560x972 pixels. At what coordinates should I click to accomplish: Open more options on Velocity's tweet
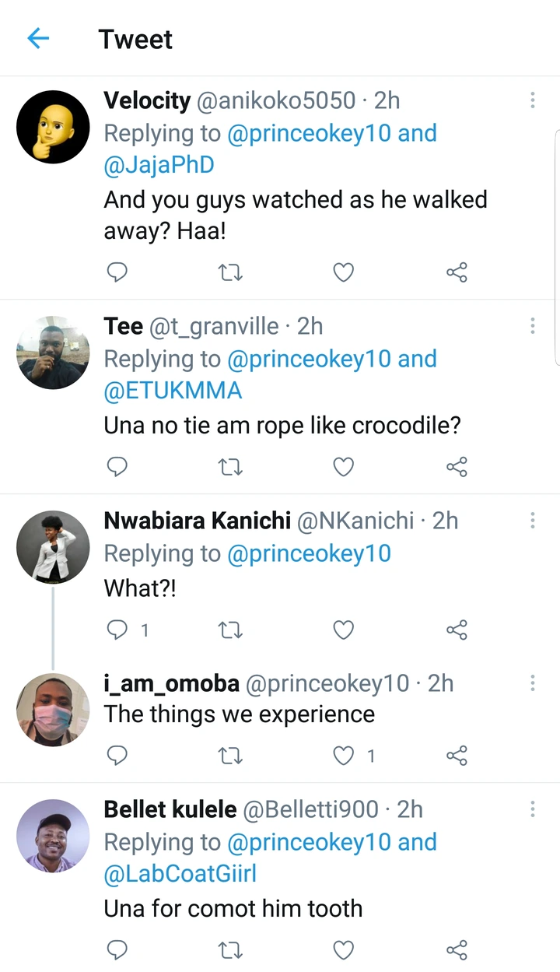[x=533, y=100]
